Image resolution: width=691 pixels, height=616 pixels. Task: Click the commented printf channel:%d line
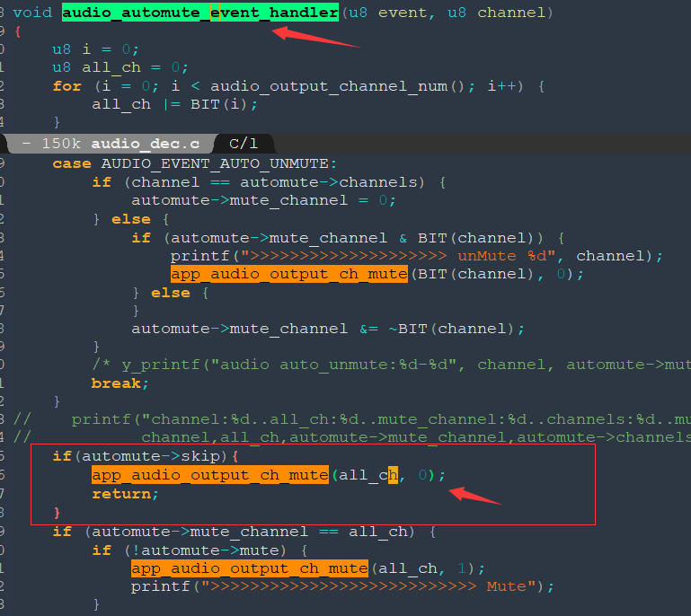[x=352, y=419]
